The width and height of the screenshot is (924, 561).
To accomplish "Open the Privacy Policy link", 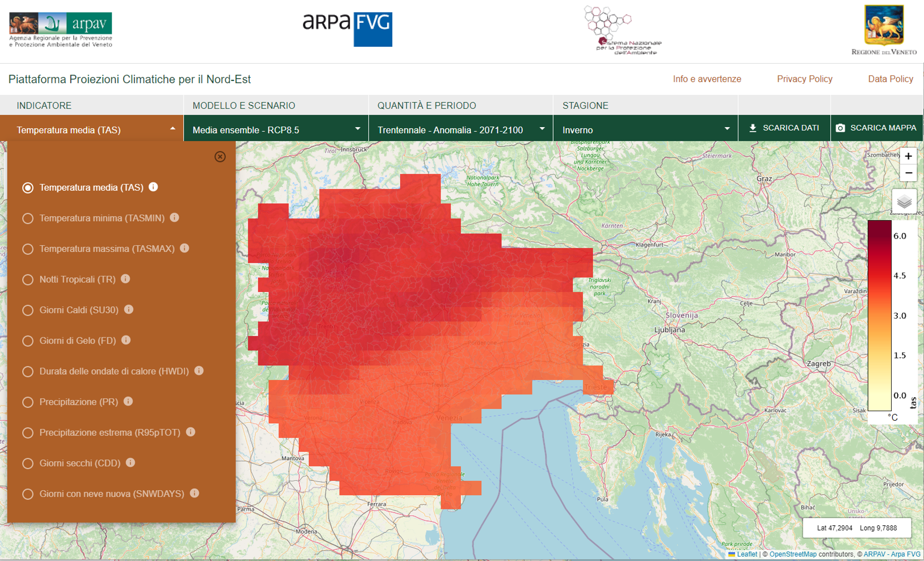I will pos(804,79).
